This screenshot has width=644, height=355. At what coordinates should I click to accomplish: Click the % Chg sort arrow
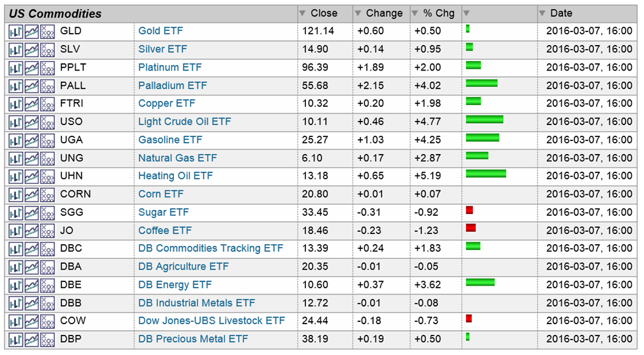pyautogui.click(x=416, y=14)
